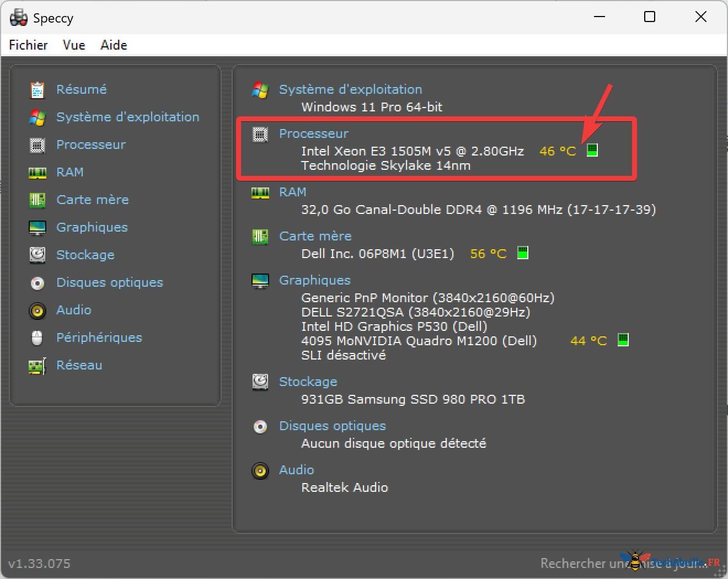Click the Résumé clipboard icon
Screen dimensions: 728x579
tap(37, 90)
